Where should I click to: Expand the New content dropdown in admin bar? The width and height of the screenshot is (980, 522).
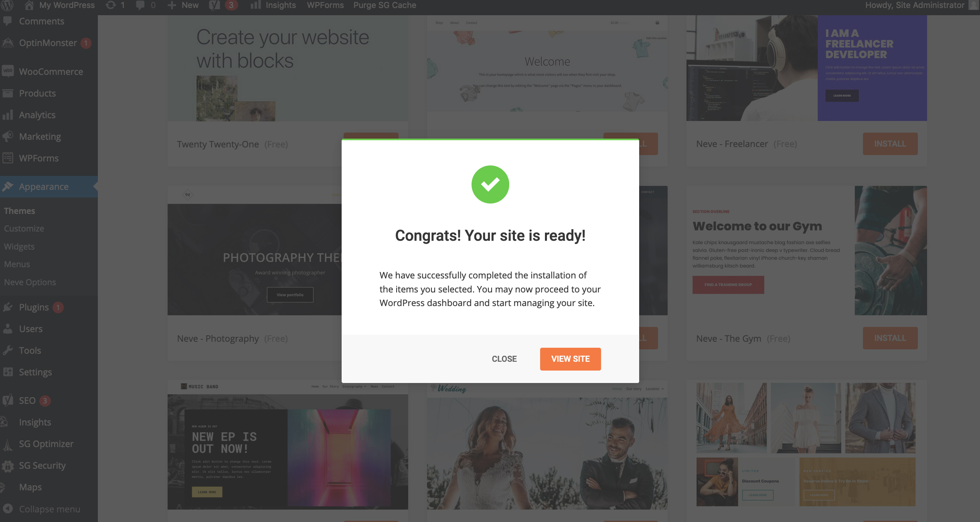tap(183, 5)
